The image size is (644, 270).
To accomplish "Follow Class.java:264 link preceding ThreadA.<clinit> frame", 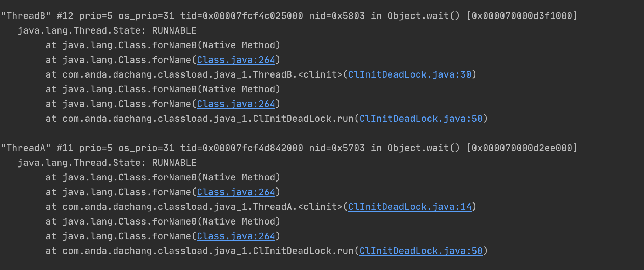I will [236, 192].
